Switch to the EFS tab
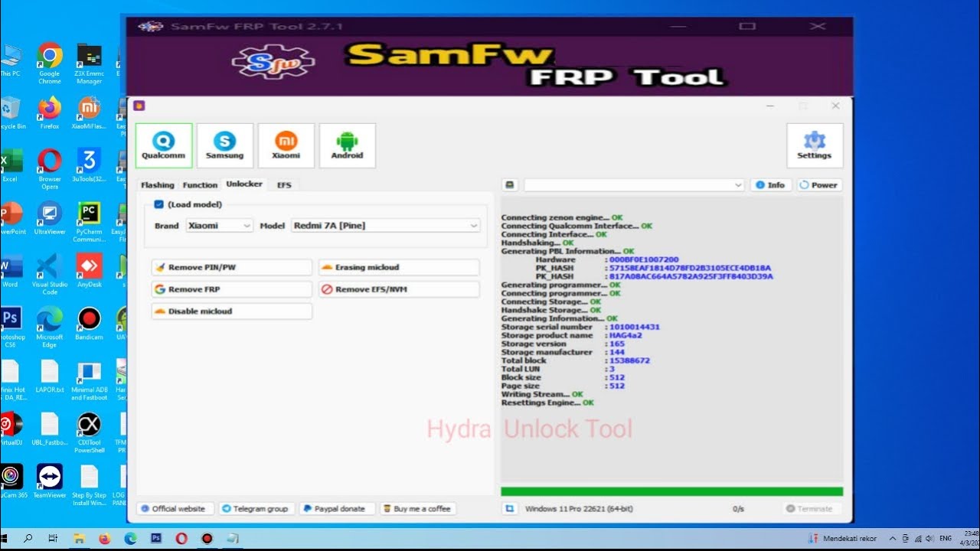Screen dimensions: 980x551 pos(284,184)
